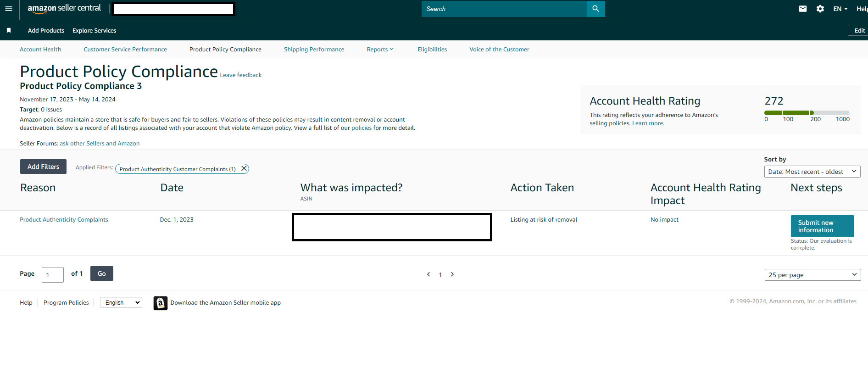Go to the next page arrow
The width and height of the screenshot is (868, 373).
(x=452, y=274)
